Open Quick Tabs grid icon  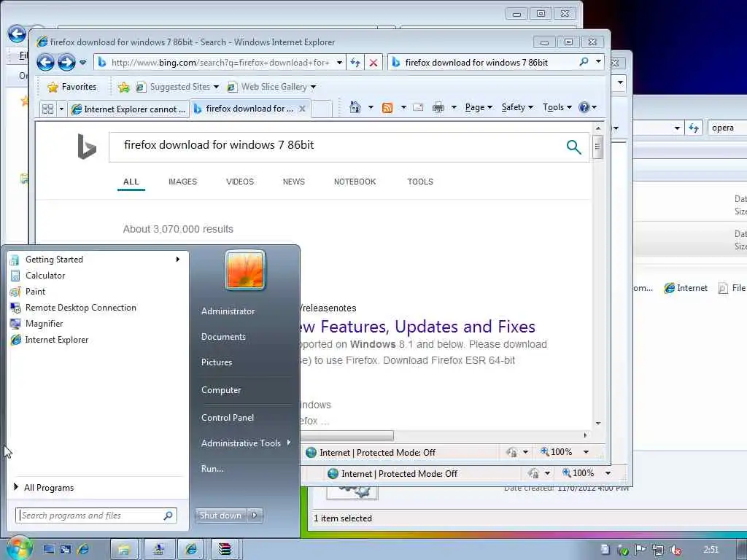tap(47, 109)
